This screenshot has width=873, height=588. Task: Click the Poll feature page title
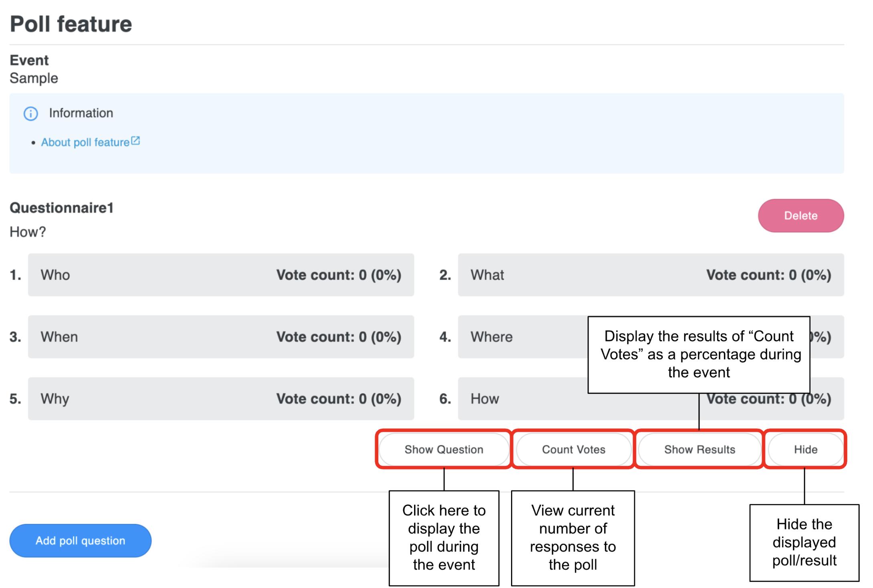71,24
